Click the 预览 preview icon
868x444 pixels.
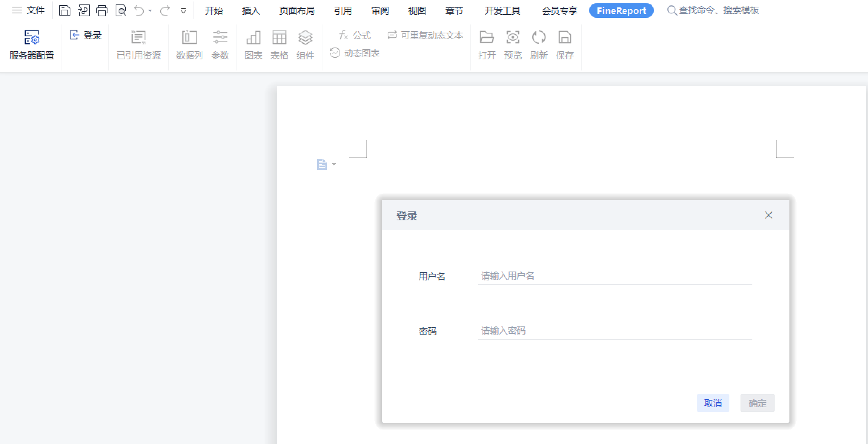(x=513, y=37)
